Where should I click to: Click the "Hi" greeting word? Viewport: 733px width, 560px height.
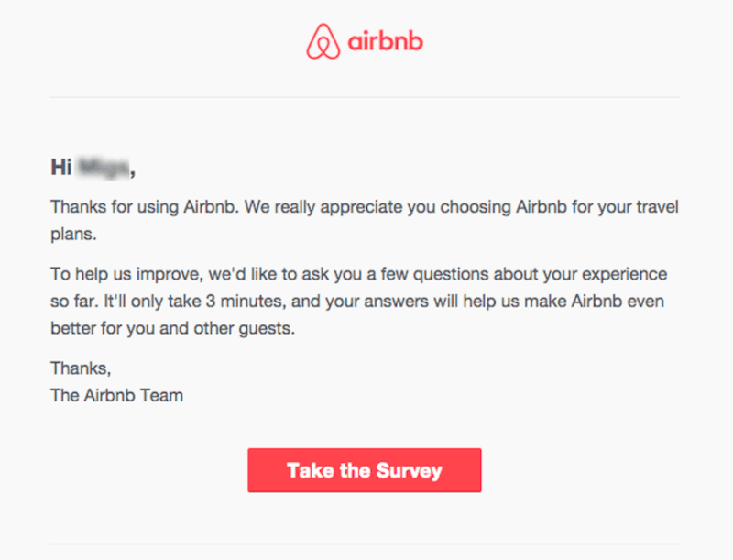[x=60, y=168]
